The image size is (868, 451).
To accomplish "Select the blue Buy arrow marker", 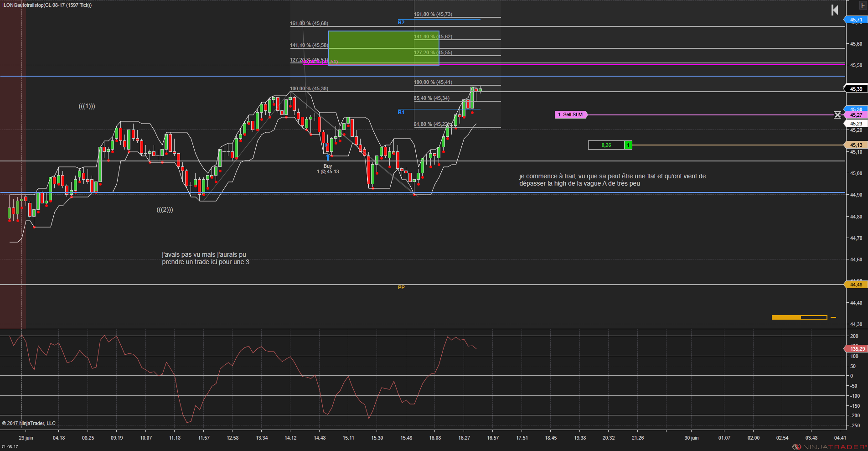I will click(328, 158).
